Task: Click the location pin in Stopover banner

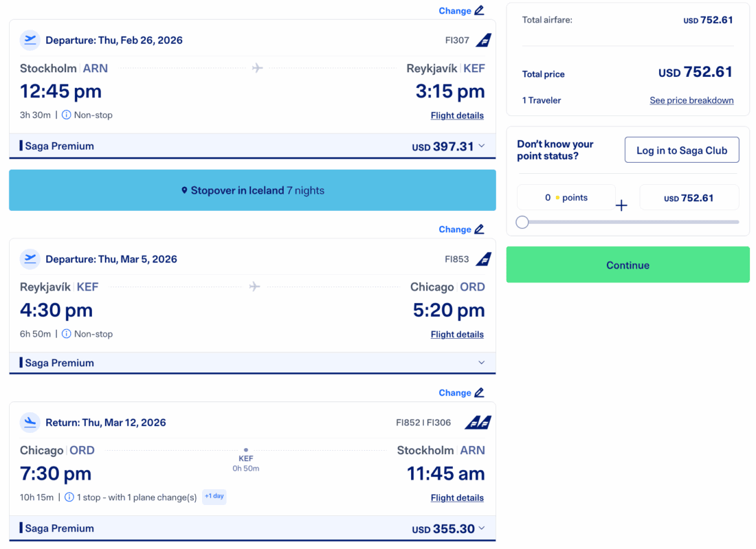Action: (184, 191)
